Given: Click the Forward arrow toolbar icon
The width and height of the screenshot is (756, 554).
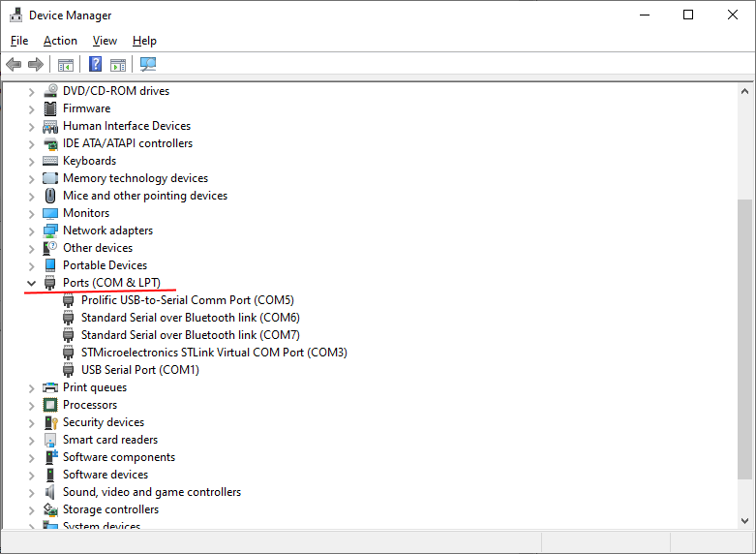Looking at the screenshot, I should pos(36,65).
